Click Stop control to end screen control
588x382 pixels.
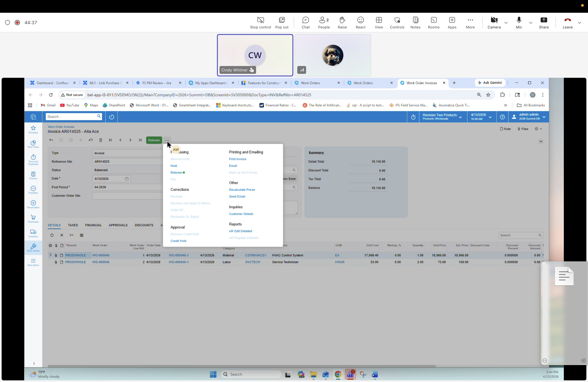coord(260,23)
